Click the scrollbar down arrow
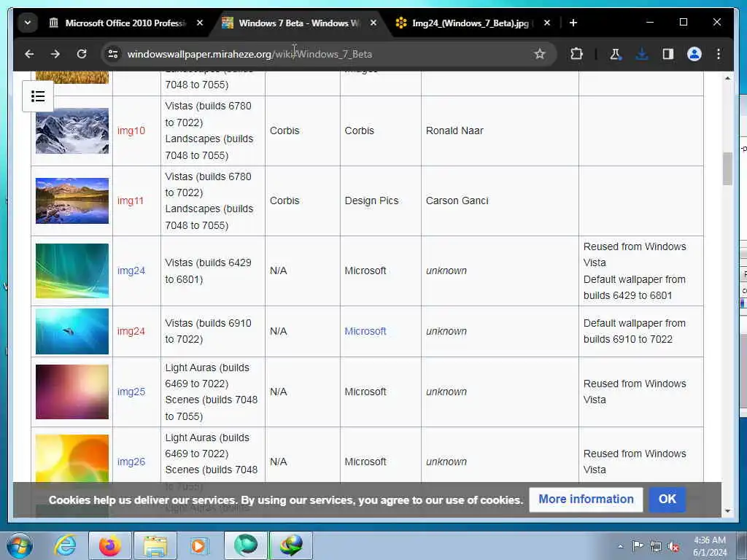Viewport: 747px width, 560px height. [727, 511]
